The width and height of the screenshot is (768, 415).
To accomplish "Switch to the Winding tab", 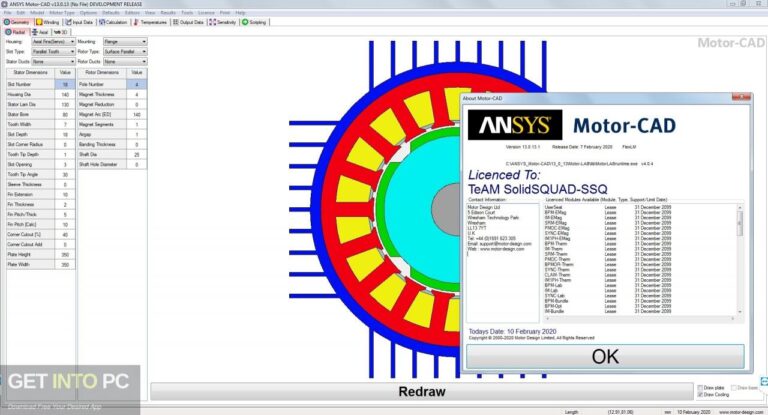I will click(x=48, y=22).
